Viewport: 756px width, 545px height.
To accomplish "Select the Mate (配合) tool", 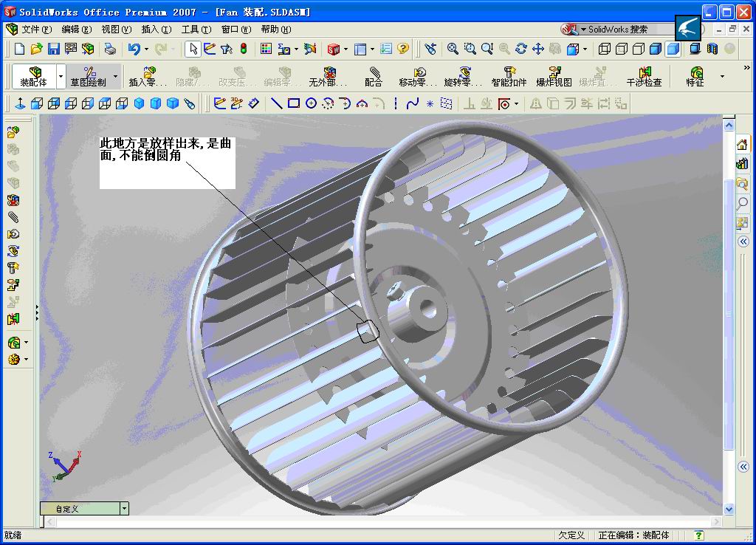I will click(x=374, y=75).
